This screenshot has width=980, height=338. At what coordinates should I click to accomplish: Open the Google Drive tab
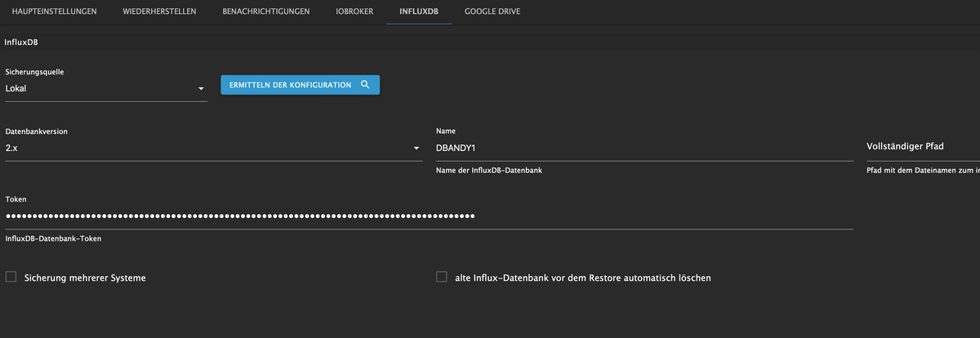tap(492, 12)
